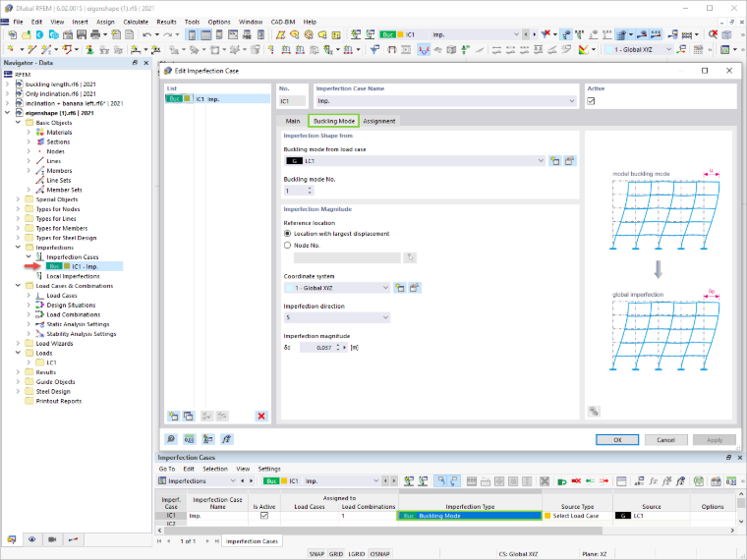Click the Buckling Mode cell in the table

coord(470,516)
